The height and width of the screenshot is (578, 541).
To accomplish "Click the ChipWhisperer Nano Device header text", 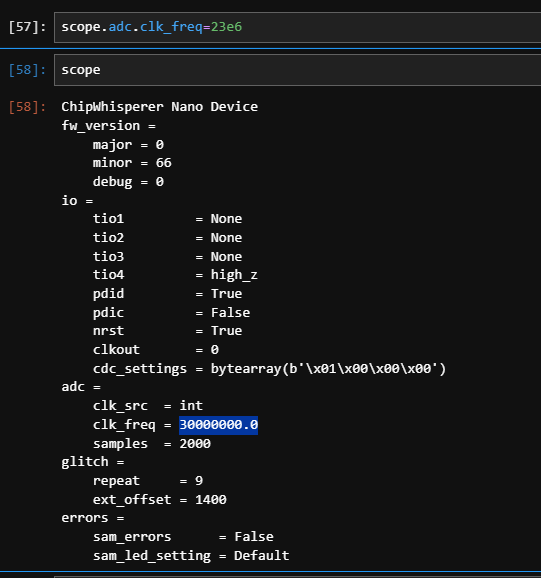I will [x=160, y=107].
